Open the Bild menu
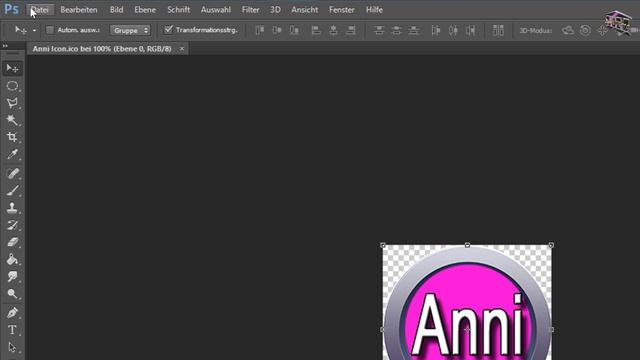Screen dimensions: 640x360 click(116, 10)
